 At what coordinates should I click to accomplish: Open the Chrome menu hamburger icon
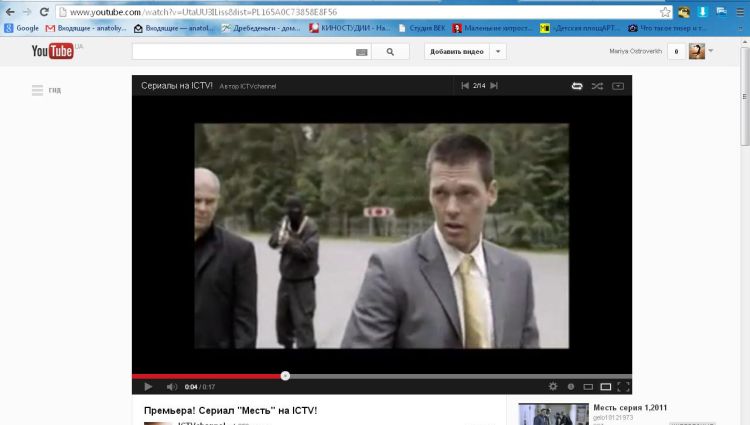tap(740, 12)
